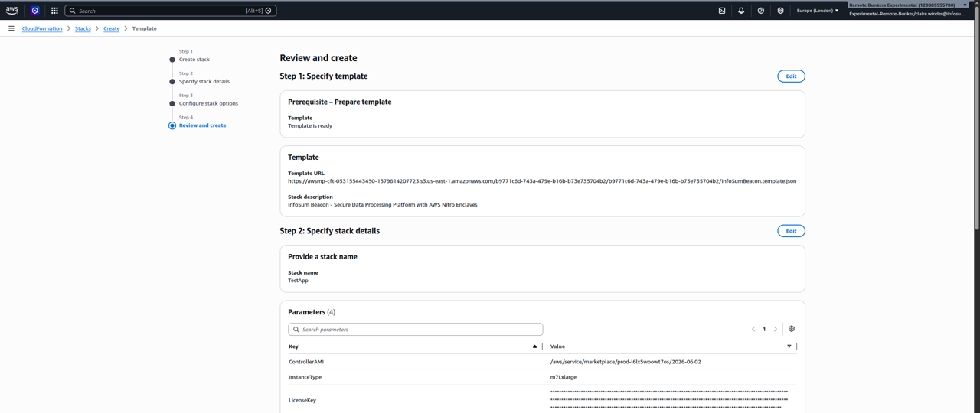Click the Template is ready text
980x413 pixels.
310,125
